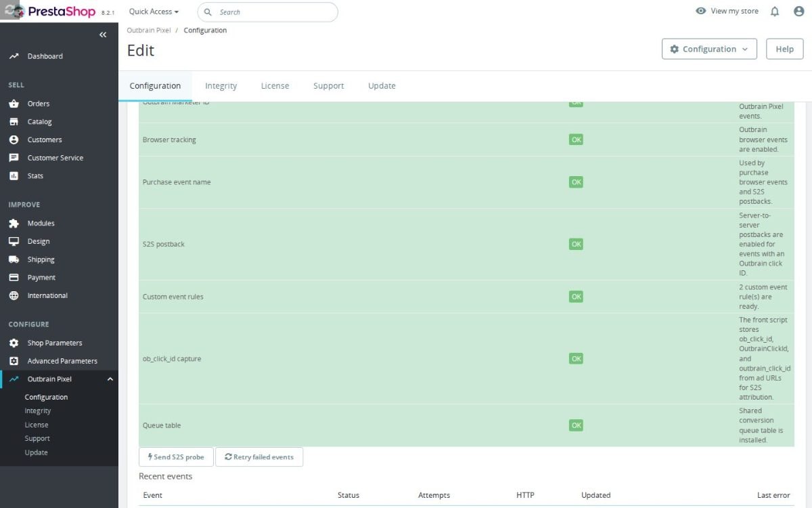The image size is (812, 508).
Task: Select the Configuration tab
Action: pos(155,86)
